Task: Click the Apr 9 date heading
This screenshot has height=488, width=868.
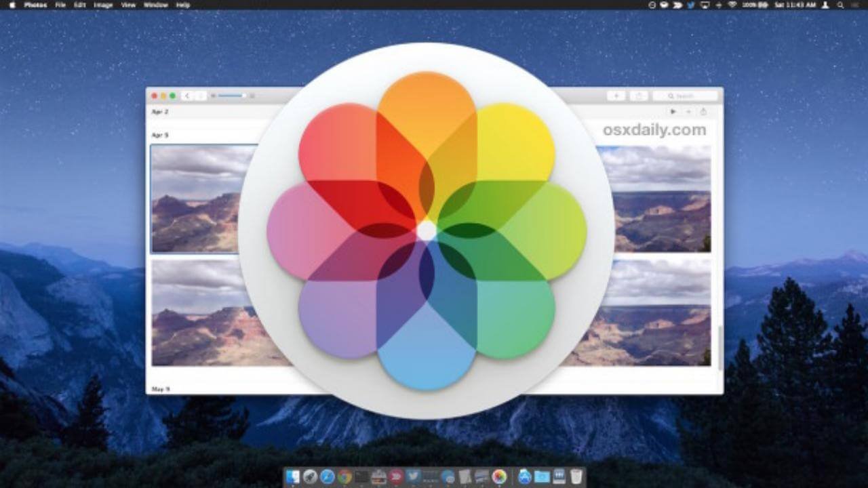Action: tap(160, 136)
